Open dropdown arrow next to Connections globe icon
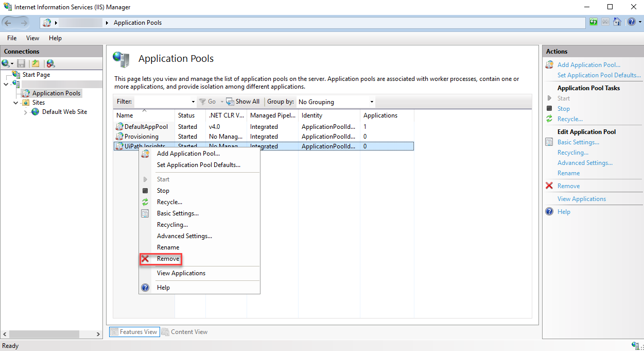Viewport: 644px width, 351px height. [12, 64]
